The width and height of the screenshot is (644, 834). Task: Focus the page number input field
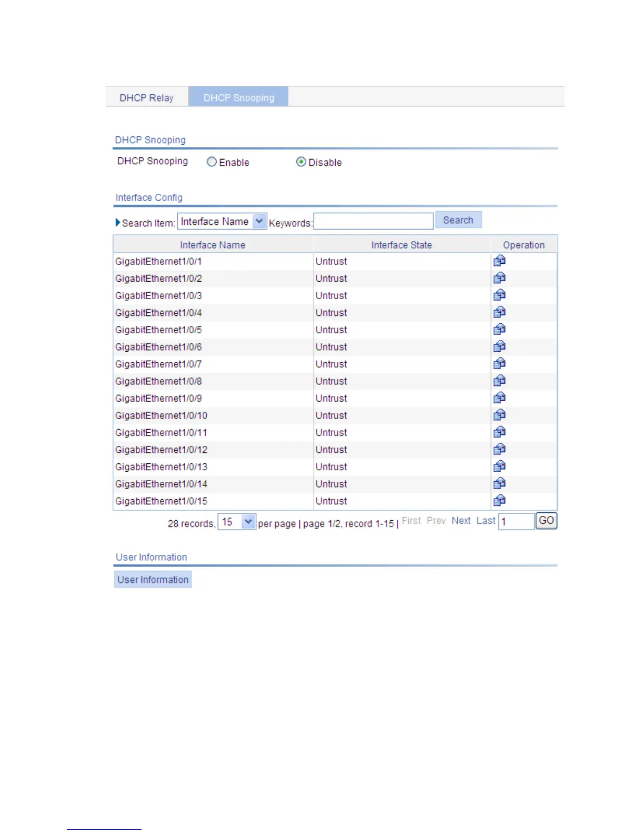[516, 522]
